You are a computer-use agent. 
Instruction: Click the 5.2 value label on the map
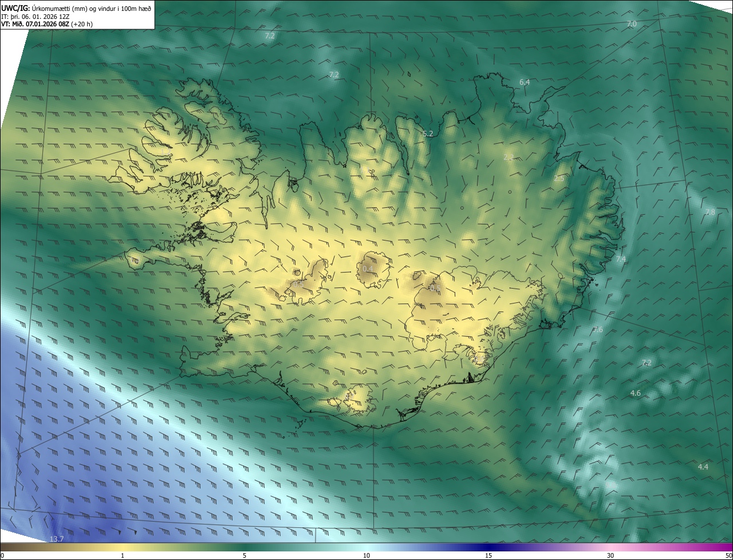pyautogui.click(x=428, y=134)
